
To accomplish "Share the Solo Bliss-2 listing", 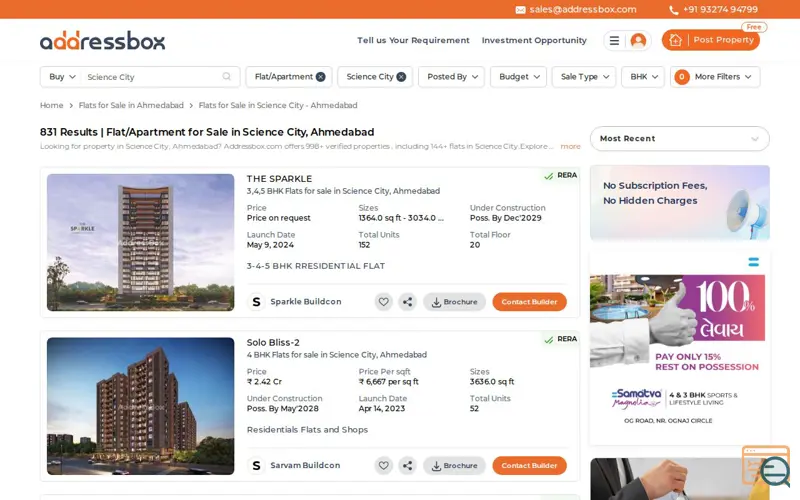I will [x=407, y=465].
